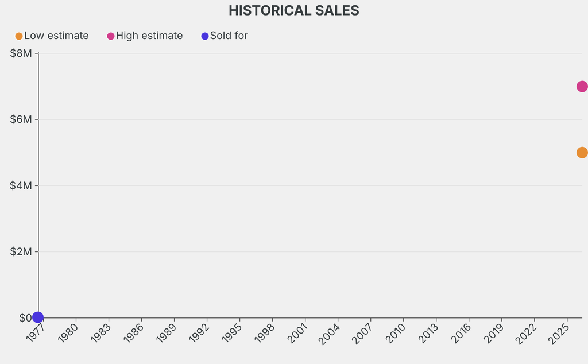Click the orange Low estimate legend dot
Image resolution: width=588 pixels, height=364 pixels.
19,36
